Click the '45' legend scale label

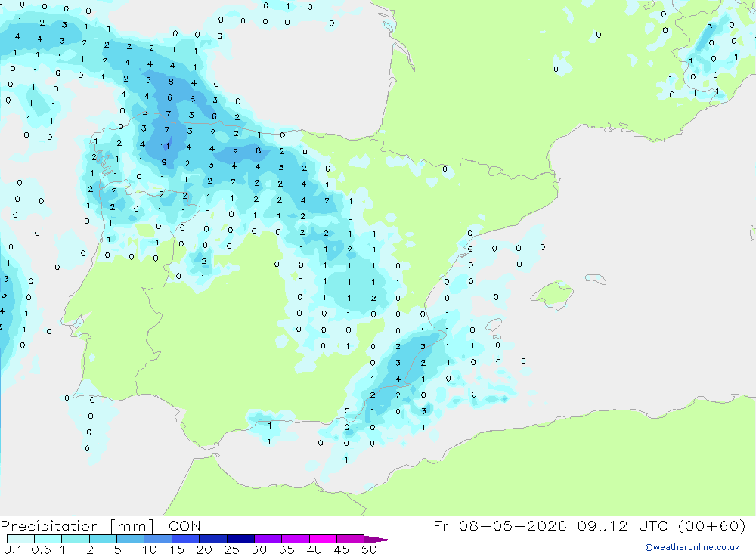click(342, 549)
